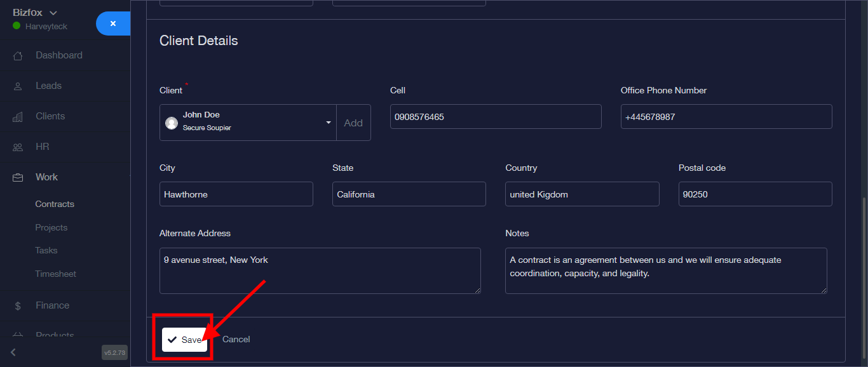Click Add next to the Client field

pos(353,123)
